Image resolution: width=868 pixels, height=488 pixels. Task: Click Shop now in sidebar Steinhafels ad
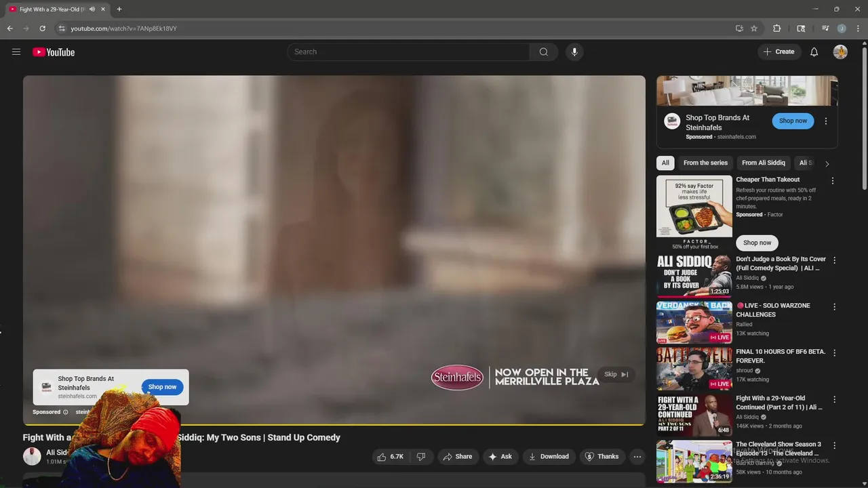point(793,121)
